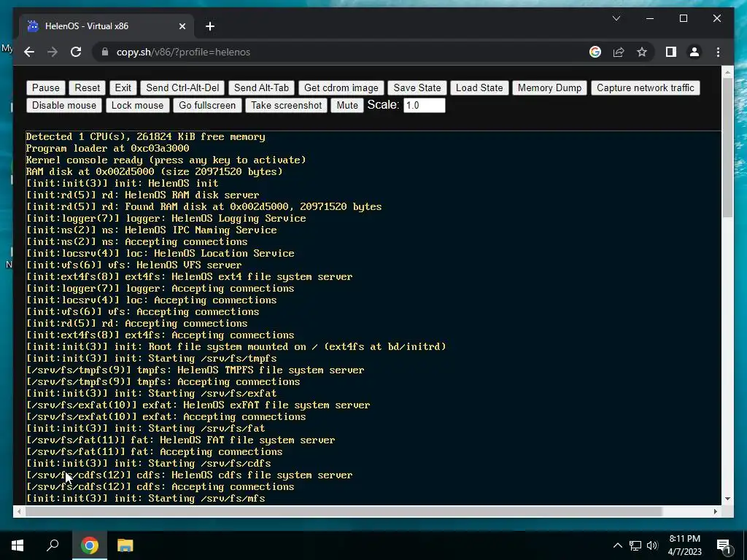Viewport: 747px width, 560px height.
Task: Click the 'HelenOS exFAT file system server' line
Action: [198, 405]
